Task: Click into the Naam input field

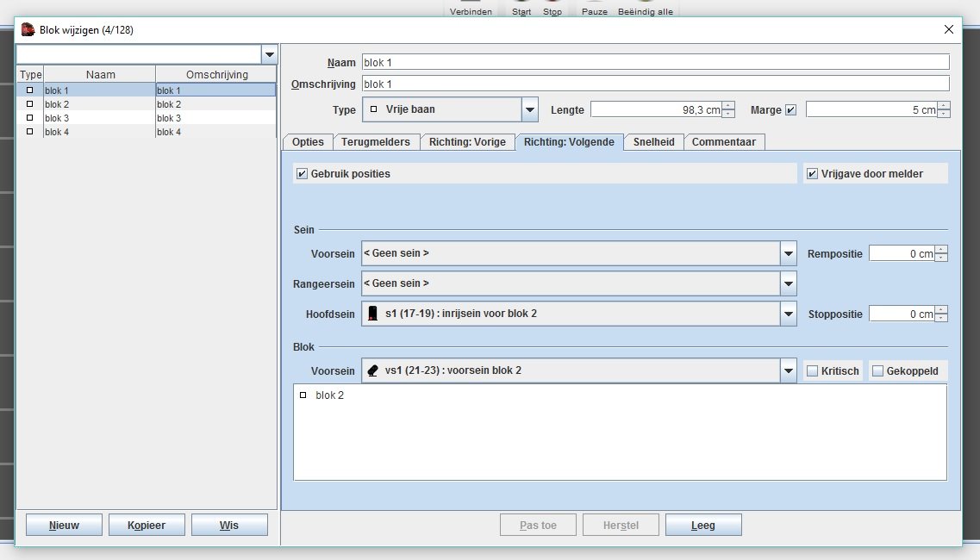Action: (x=656, y=62)
